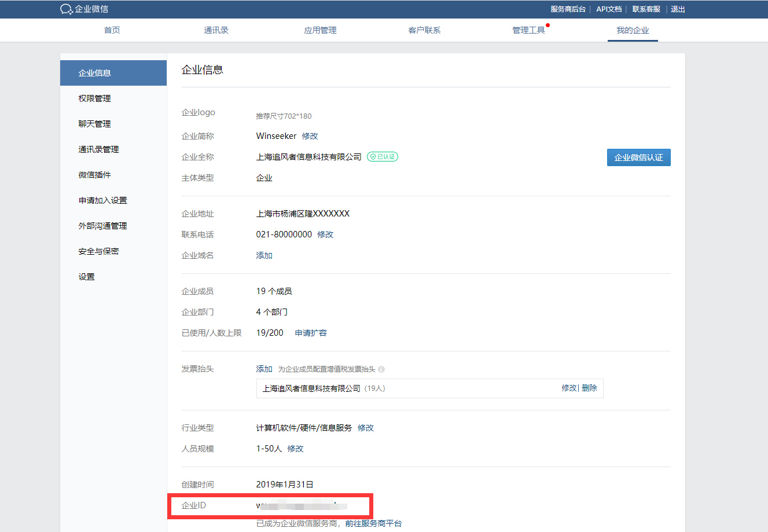Click 修改 in the invoice title row
Image resolution: width=768 pixels, height=532 pixels.
coord(569,388)
